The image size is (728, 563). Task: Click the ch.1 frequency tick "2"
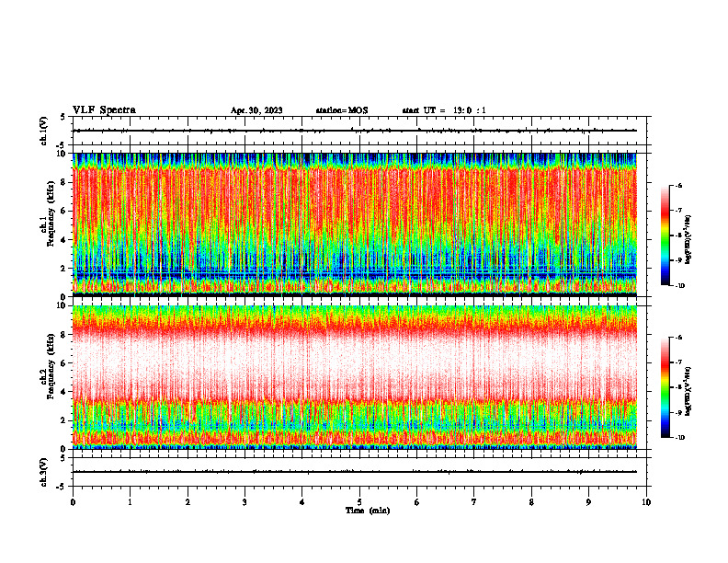64,269
